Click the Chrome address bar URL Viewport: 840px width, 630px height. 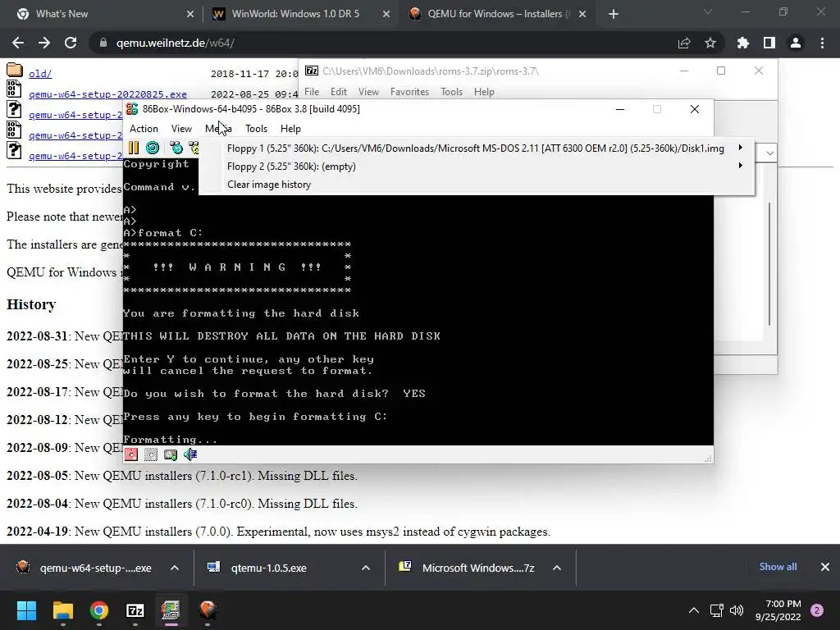(176, 43)
